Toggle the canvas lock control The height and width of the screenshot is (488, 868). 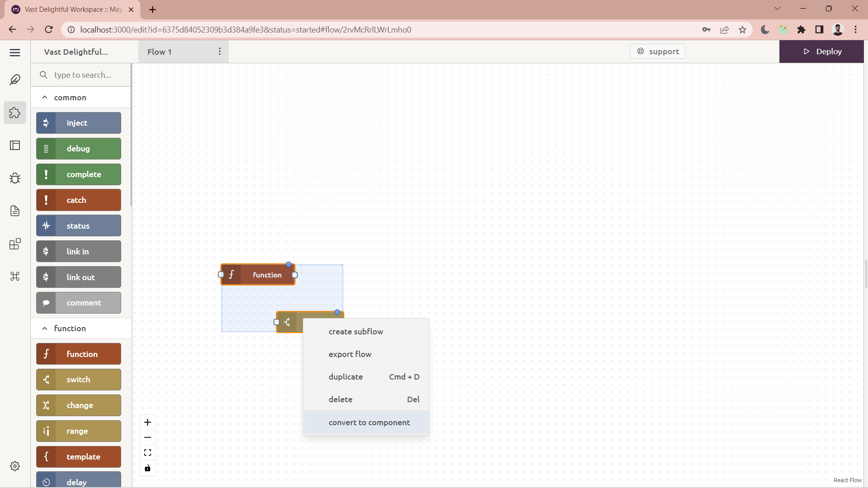pos(147,468)
